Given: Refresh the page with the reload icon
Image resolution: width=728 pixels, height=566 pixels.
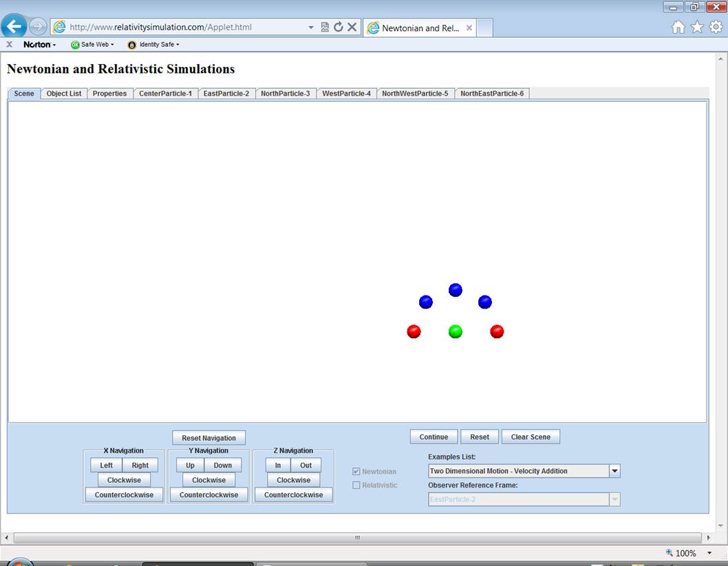Looking at the screenshot, I should (338, 27).
